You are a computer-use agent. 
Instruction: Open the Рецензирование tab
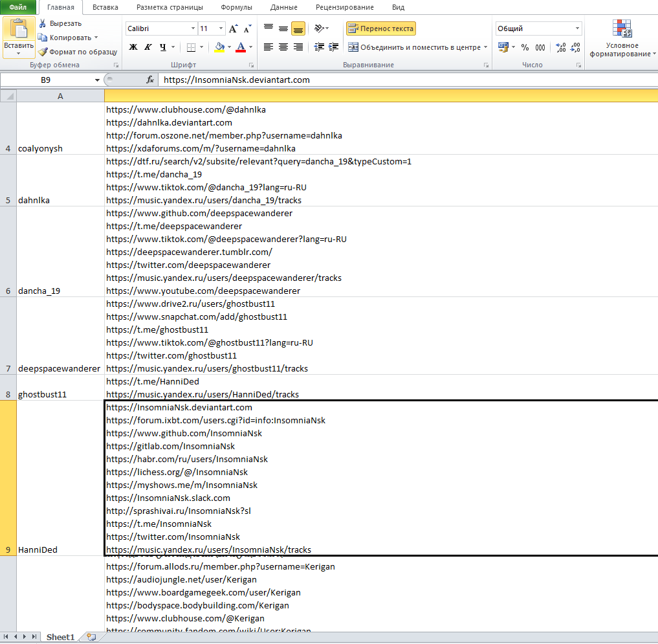click(x=344, y=7)
